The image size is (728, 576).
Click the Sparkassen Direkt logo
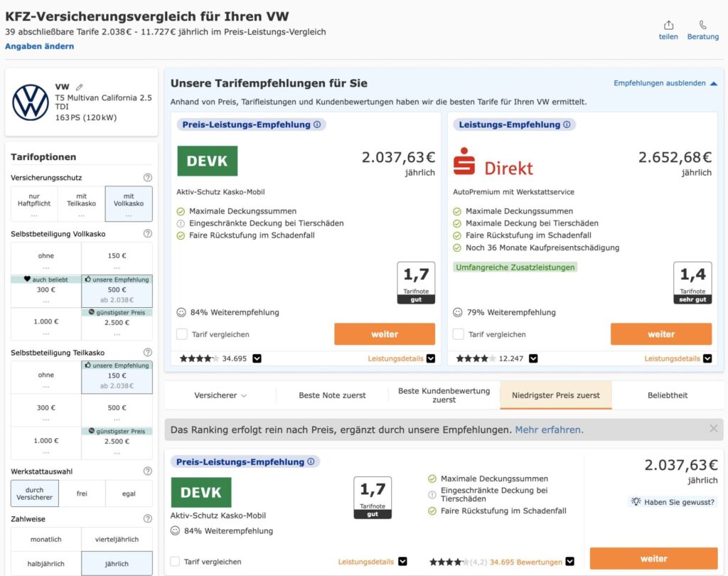493,161
